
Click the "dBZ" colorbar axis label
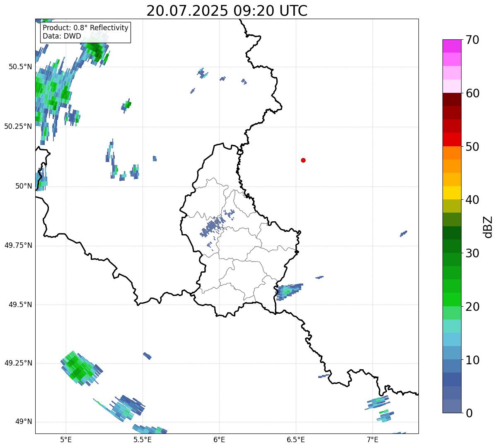pyautogui.click(x=488, y=226)
